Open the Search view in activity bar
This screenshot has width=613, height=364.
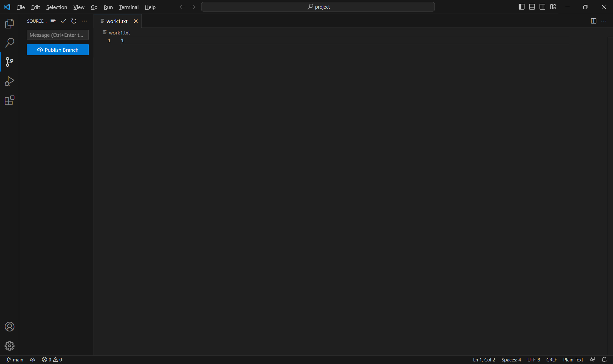coord(10,42)
